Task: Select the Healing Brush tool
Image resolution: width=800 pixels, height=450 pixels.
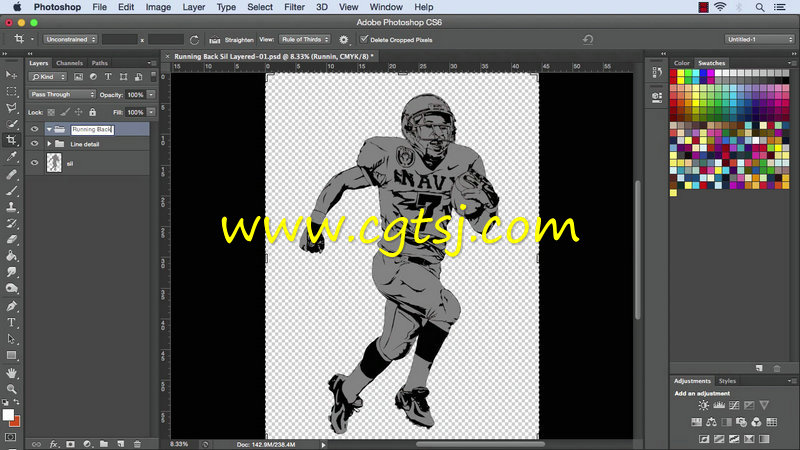Action: (x=11, y=174)
